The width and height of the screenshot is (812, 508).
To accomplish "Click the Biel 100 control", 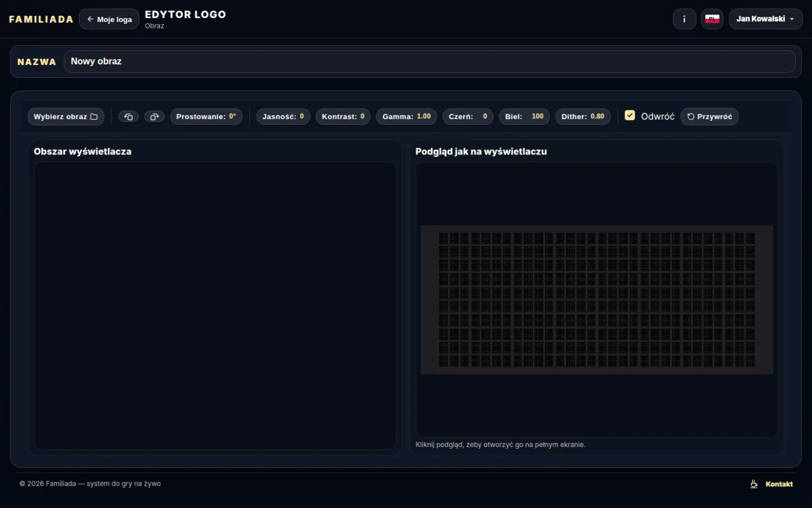I will point(524,117).
